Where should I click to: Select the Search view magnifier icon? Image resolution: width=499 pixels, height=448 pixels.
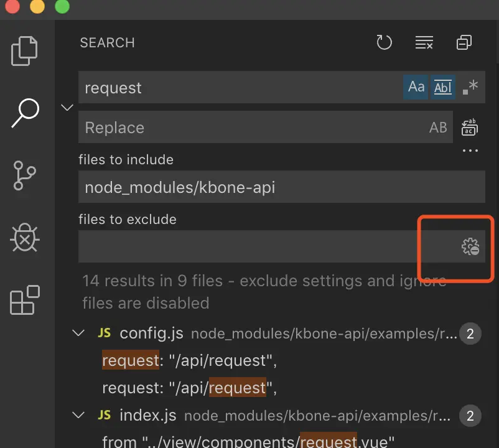25,113
